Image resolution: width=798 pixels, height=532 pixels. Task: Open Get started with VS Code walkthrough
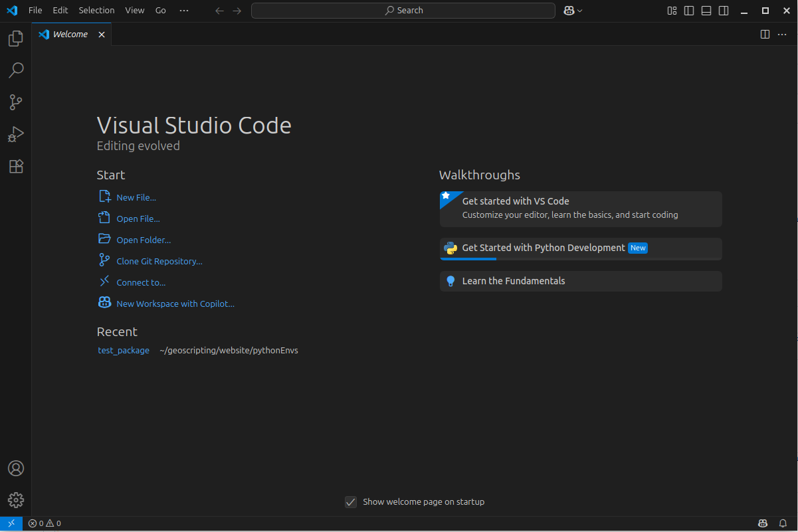581,209
